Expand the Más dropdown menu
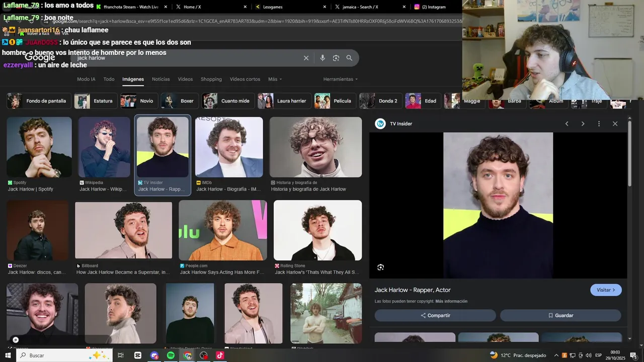Viewport: 644px width, 362px height. click(x=275, y=79)
